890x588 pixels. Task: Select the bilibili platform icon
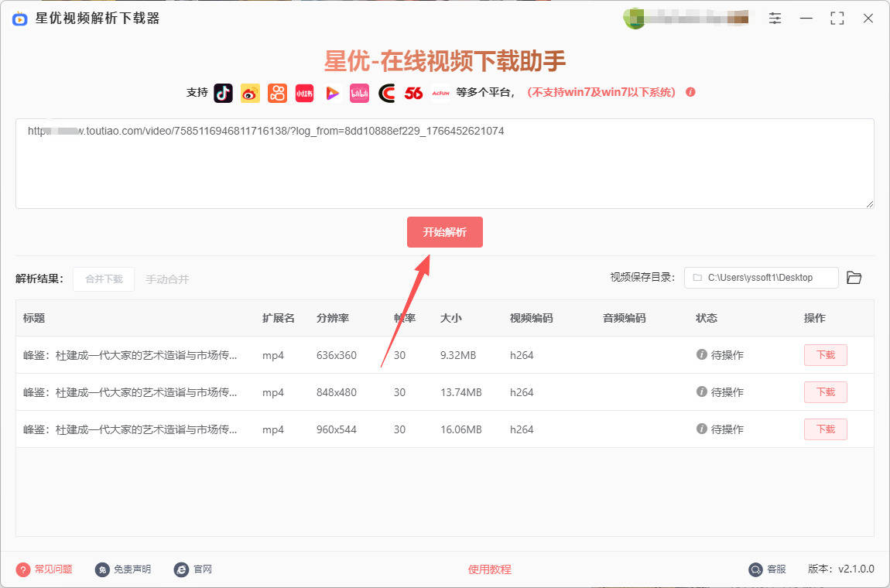[359, 93]
